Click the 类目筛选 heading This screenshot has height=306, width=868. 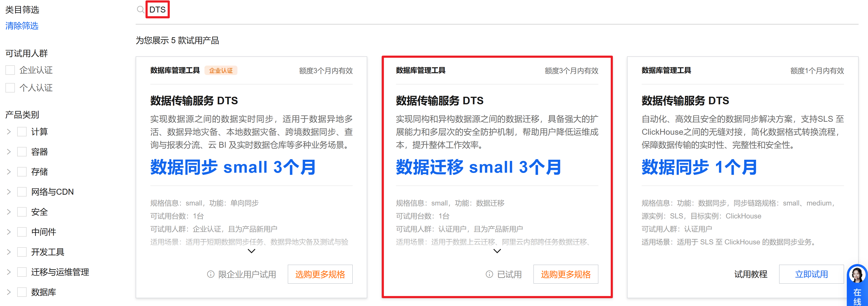[22, 9]
